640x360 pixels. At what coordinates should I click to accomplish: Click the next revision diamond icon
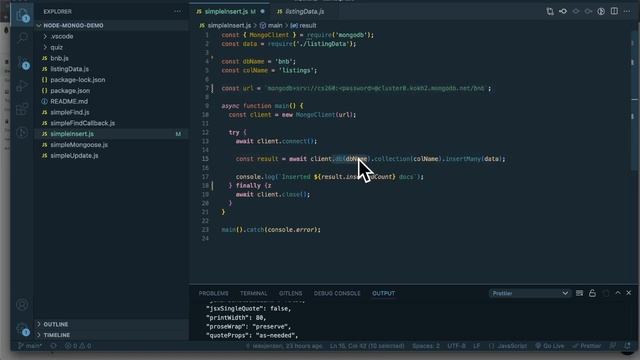(588, 11)
